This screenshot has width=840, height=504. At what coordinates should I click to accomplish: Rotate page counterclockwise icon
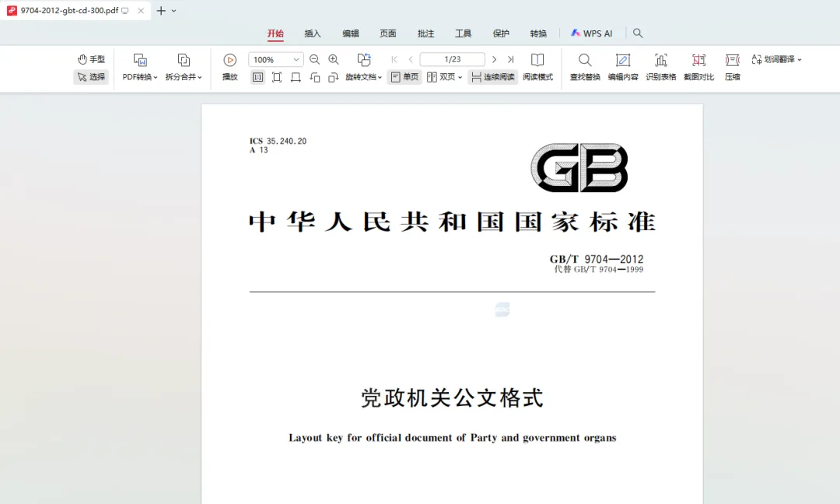pos(314,77)
